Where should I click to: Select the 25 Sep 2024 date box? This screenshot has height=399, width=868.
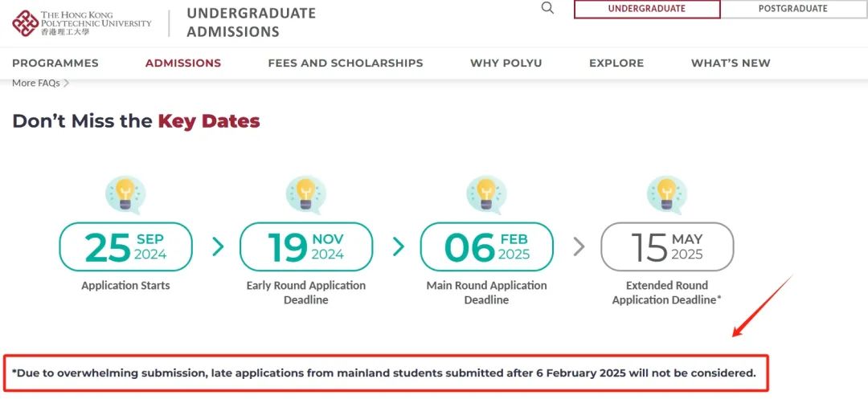125,246
